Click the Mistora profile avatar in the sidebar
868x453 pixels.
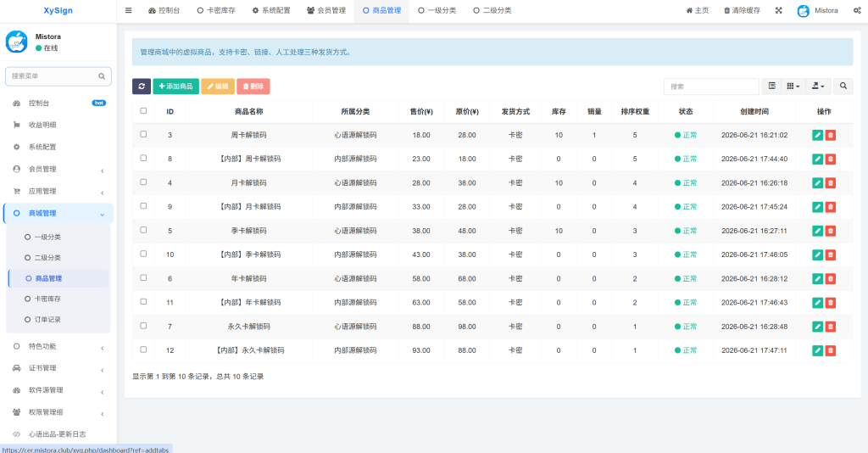(x=17, y=42)
